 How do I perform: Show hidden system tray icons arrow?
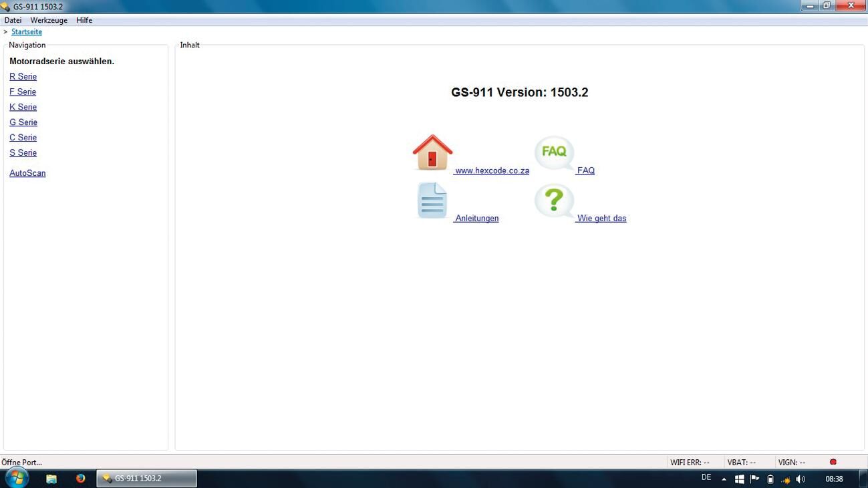pyautogui.click(x=724, y=479)
